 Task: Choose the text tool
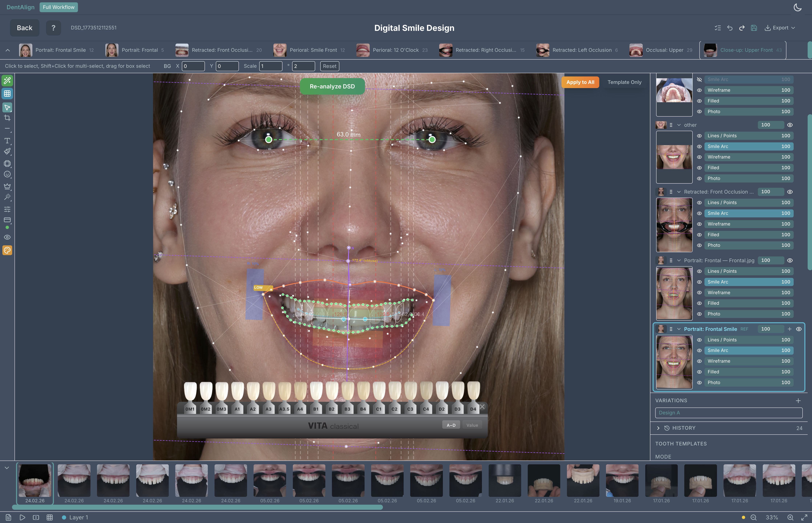[x=7, y=141]
